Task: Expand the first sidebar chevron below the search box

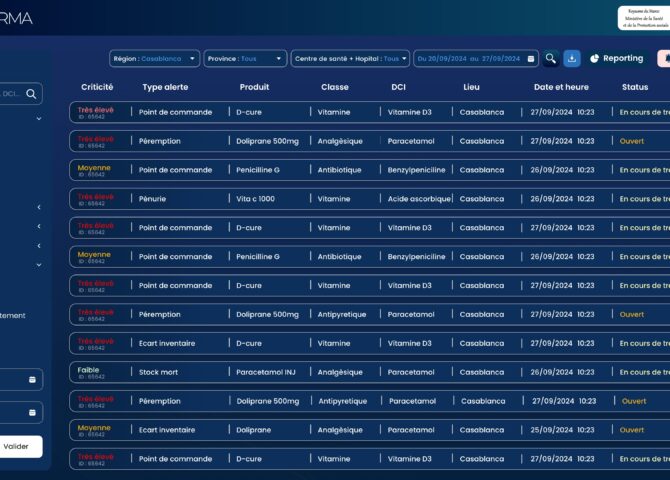Action: pos(39,119)
